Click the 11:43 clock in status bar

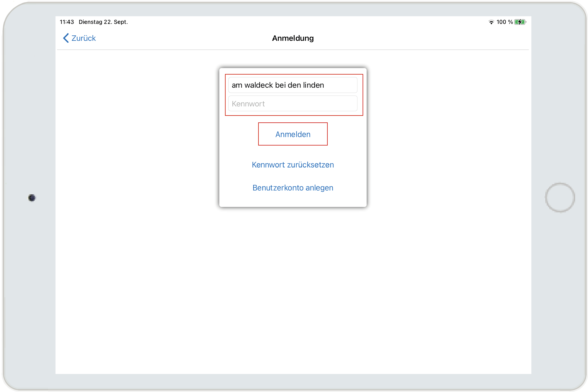coord(67,22)
